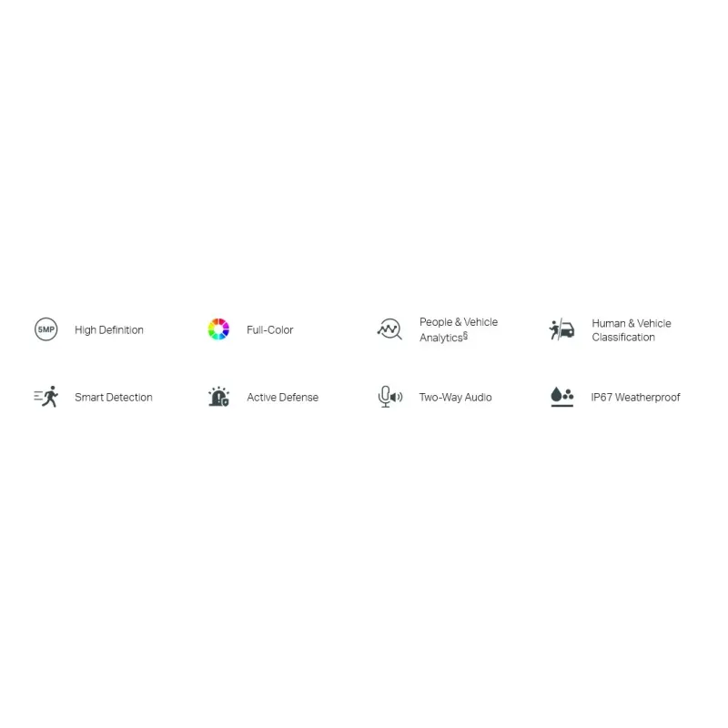Image resolution: width=728 pixels, height=728 pixels.
Task: Click the word Classification
Action: click(x=623, y=337)
